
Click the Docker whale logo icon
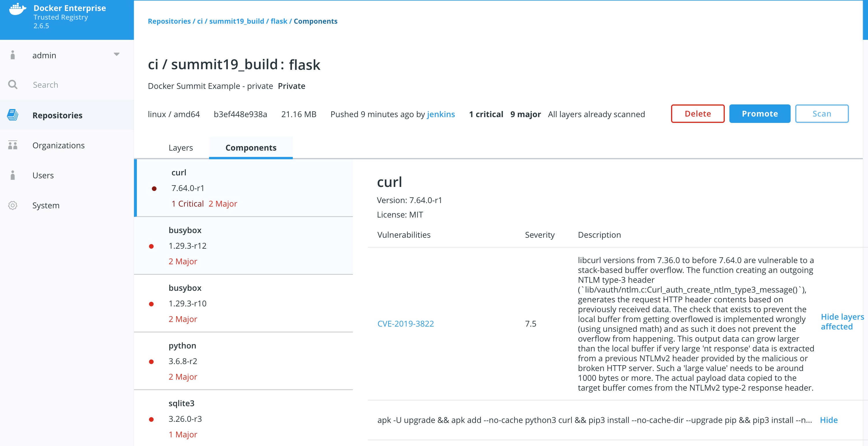(x=17, y=10)
